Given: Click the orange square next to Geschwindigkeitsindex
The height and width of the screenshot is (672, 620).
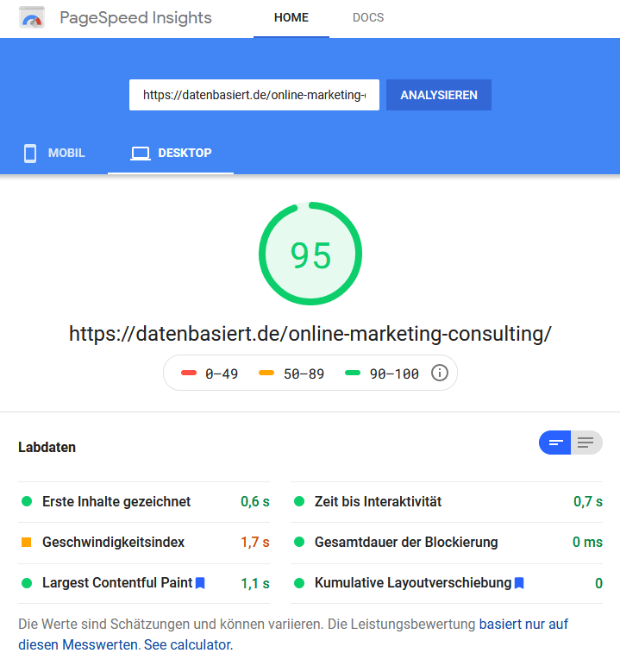Looking at the screenshot, I should (27, 542).
